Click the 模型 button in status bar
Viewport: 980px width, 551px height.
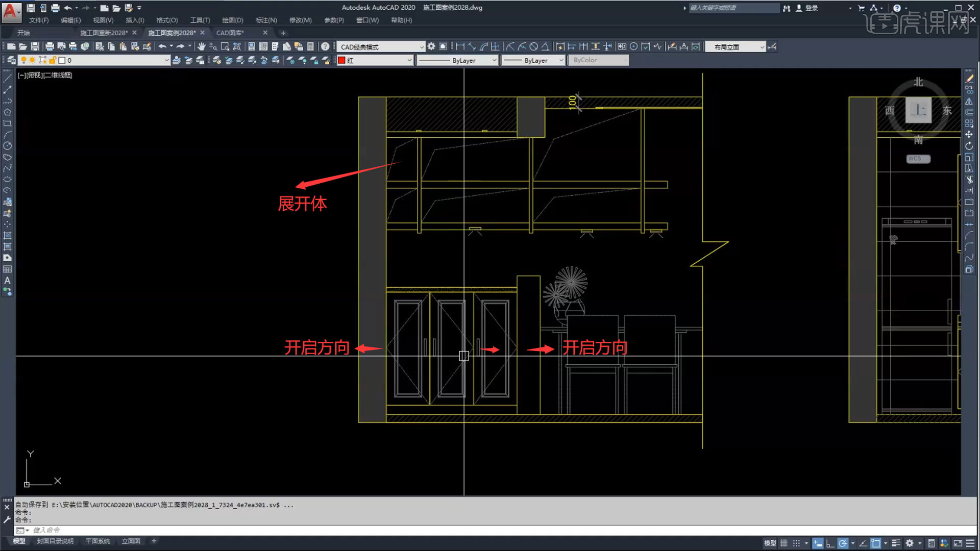pos(770,543)
